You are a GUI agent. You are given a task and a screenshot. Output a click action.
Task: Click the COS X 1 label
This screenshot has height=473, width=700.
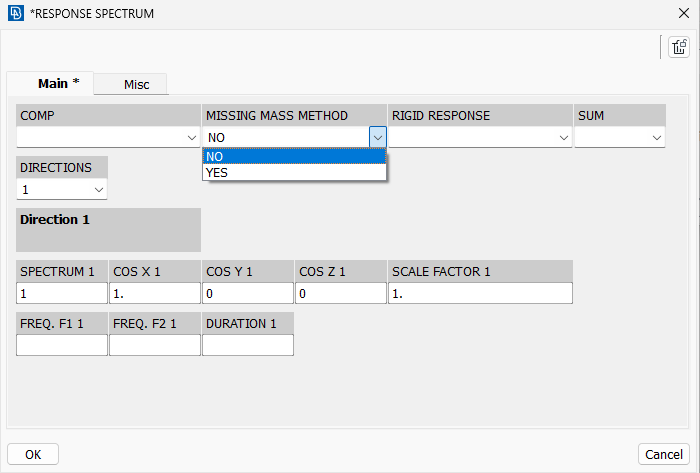click(137, 271)
